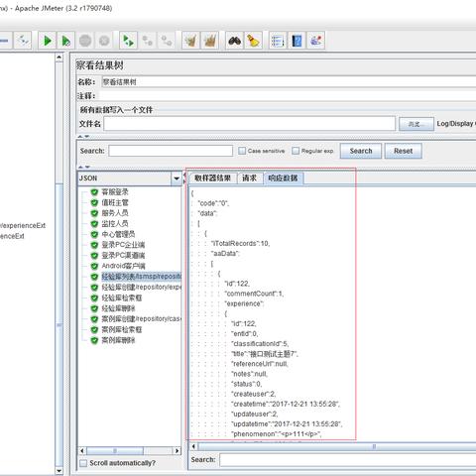Open the Help book icon
Screen dimensions: 476x476
(x=297, y=41)
